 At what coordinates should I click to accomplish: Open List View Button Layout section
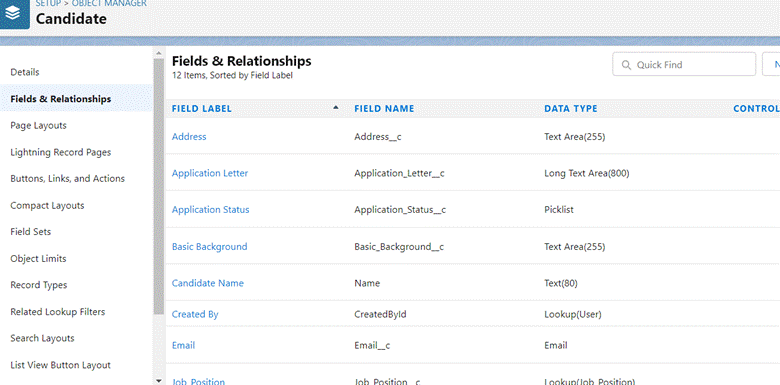click(x=61, y=365)
